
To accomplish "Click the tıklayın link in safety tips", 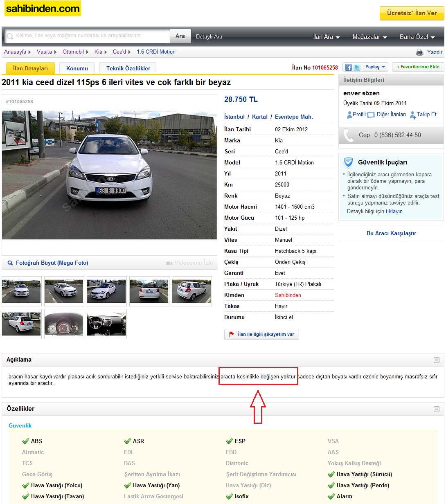I will coord(394,211).
